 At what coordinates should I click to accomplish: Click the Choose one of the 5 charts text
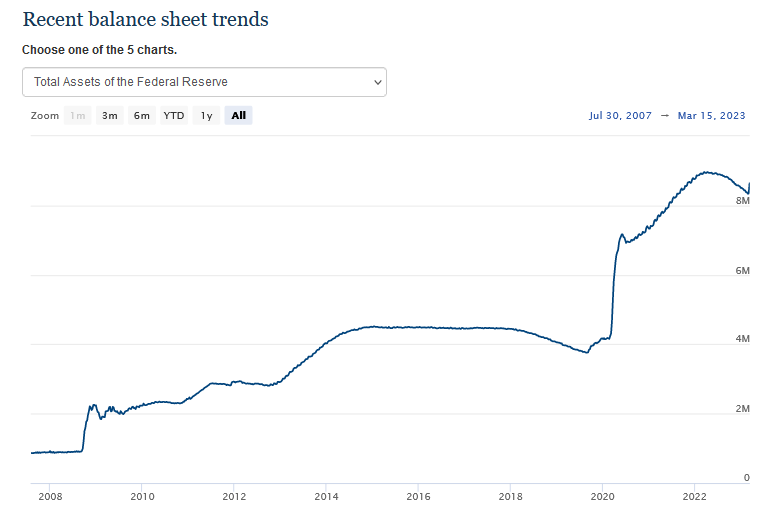tap(99, 49)
